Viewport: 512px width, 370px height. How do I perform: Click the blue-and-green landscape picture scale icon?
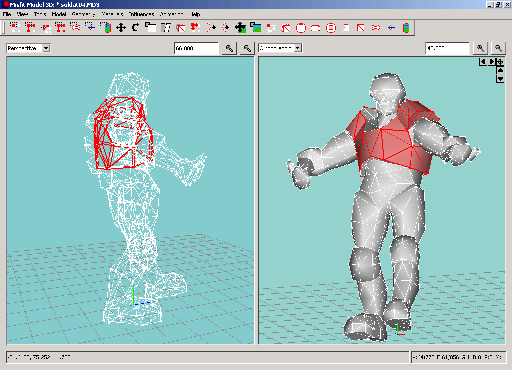click(x=256, y=27)
